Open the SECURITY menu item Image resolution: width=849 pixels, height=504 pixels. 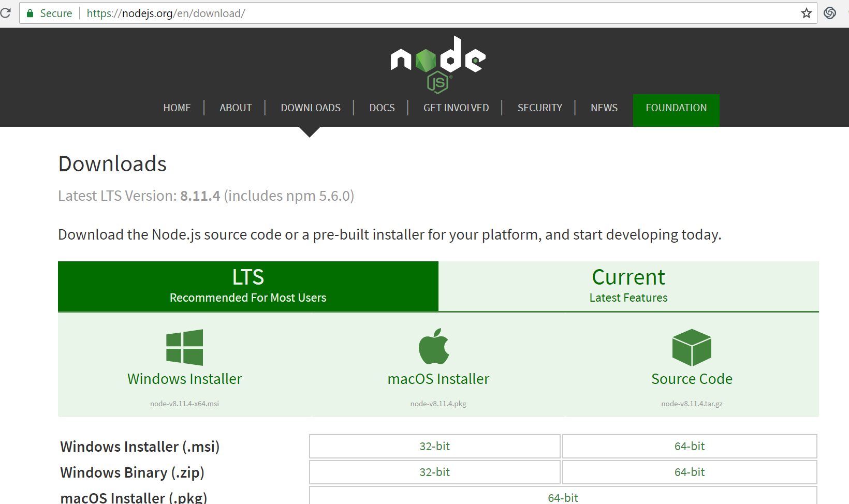coord(540,108)
